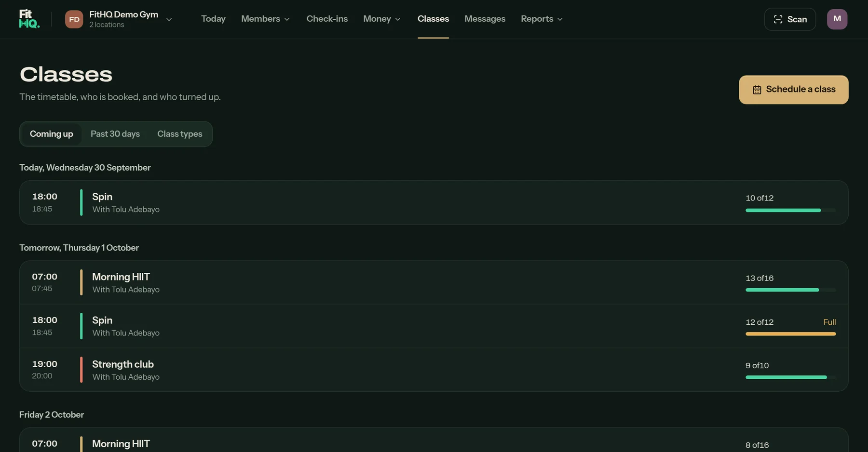This screenshot has width=868, height=452.
Task: Click the "Tomorrow, Thursday 1 October" heading
Action: tap(79, 248)
